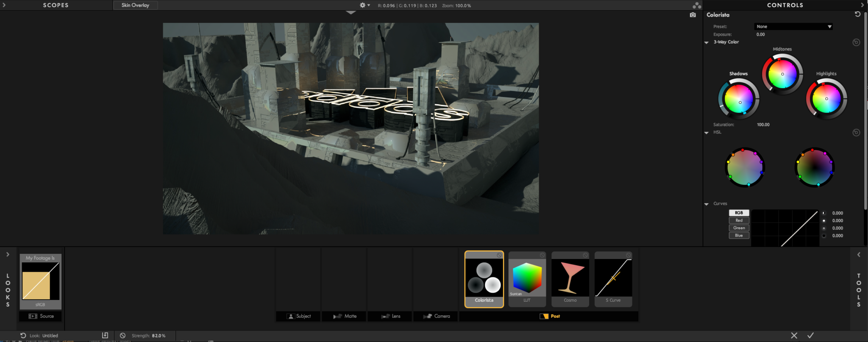Viewport: 868px width, 342px height.
Task: Collapse the HSL section
Action: (707, 133)
